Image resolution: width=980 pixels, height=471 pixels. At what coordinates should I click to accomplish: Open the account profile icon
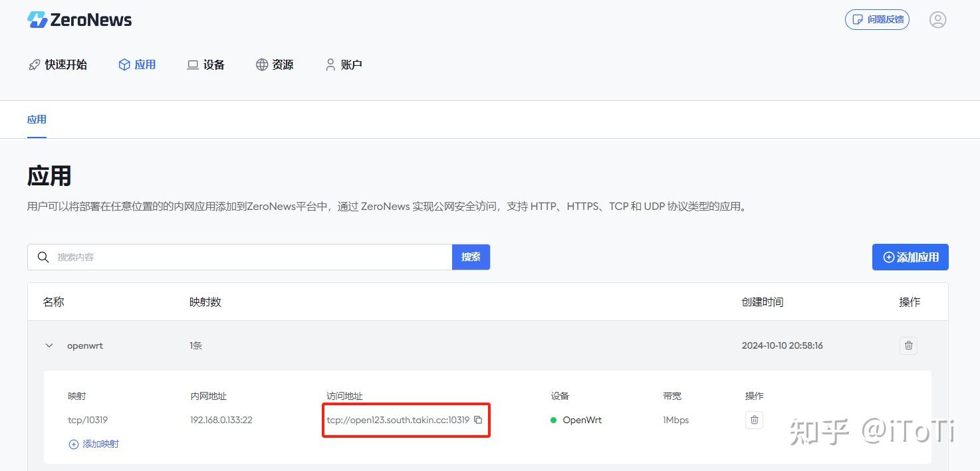937,19
